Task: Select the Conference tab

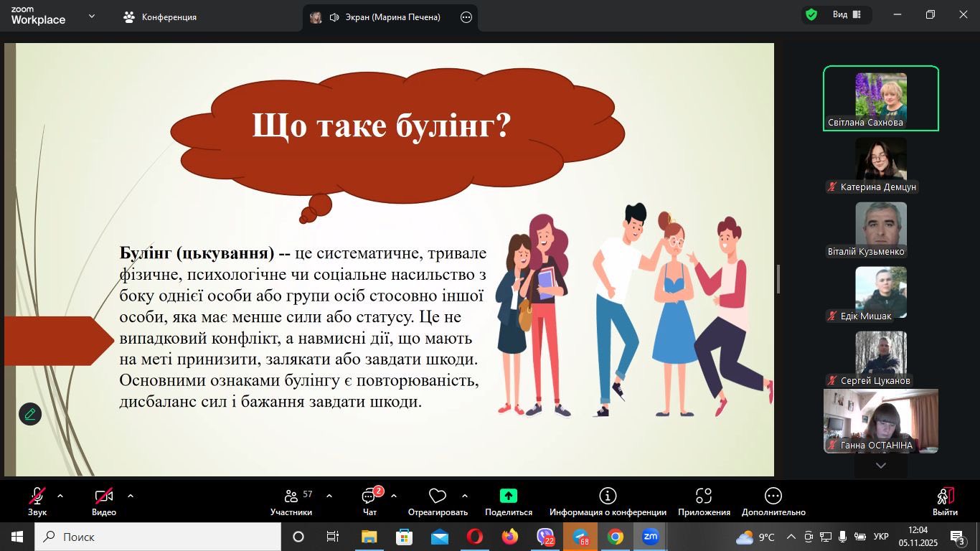Action: click(160, 17)
